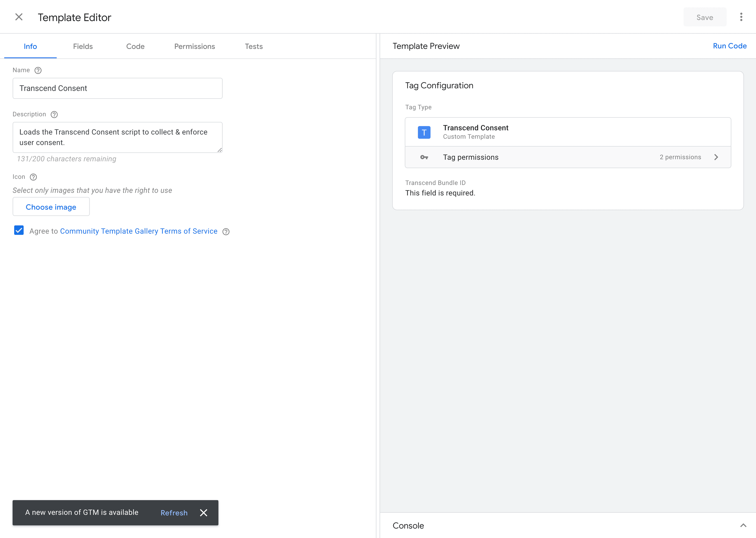Click the key icon next to Tag permissions

tap(425, 157)
